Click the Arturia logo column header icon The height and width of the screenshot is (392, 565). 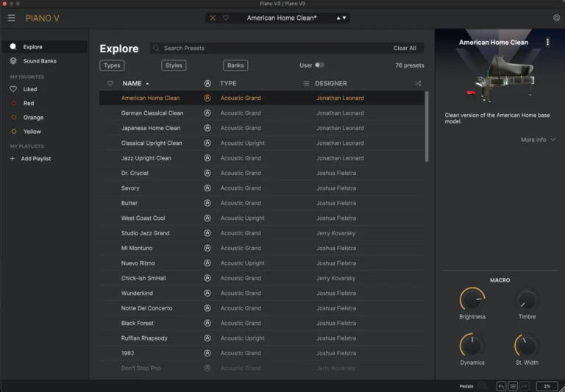point(207,83)
